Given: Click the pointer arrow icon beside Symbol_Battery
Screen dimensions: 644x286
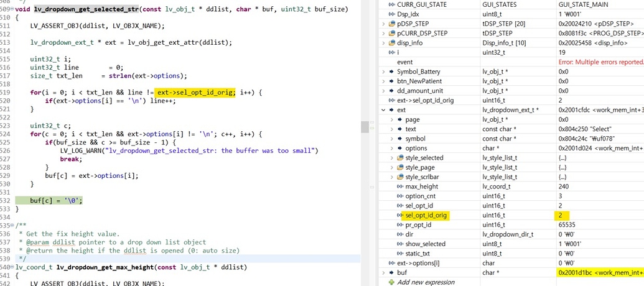Looking at the screenshot, I should 391,71.
